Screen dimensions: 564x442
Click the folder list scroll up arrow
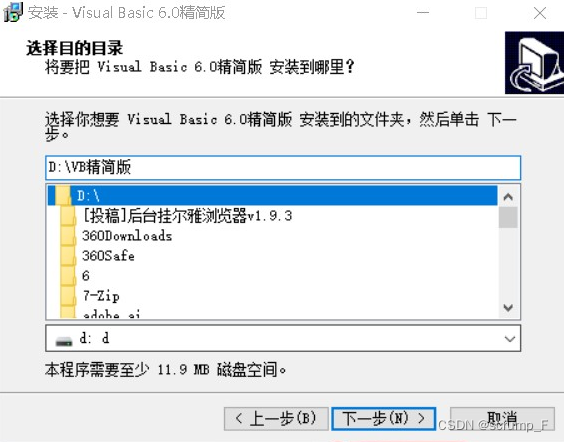point(508,197)
